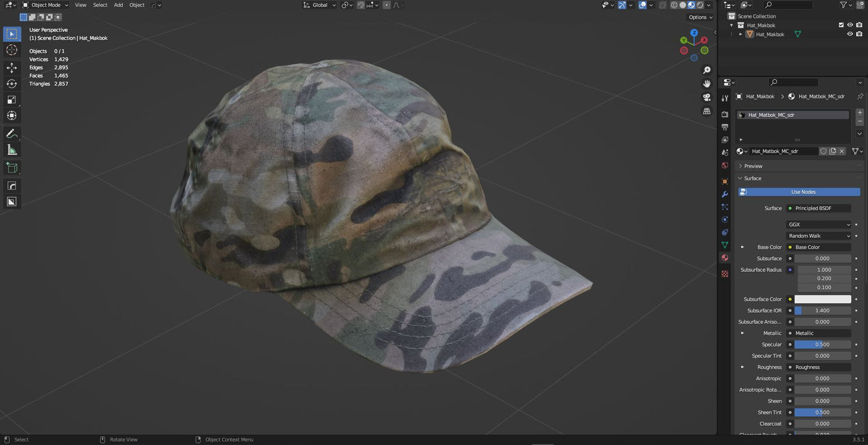This screenshot has height=445, width=868.
Task: Open the Object menu
Action: [136, 5]
